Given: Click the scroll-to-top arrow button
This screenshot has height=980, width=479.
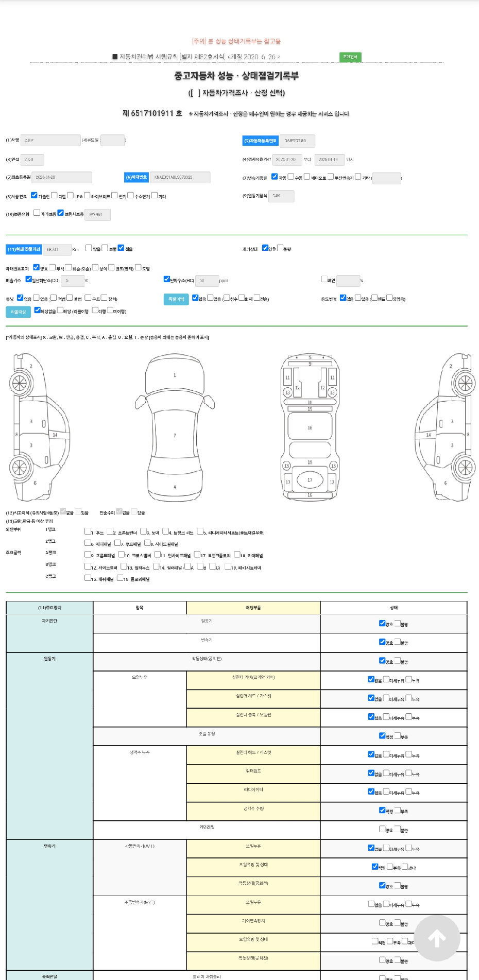Looking at the screenshot, I should coord(437,938).
